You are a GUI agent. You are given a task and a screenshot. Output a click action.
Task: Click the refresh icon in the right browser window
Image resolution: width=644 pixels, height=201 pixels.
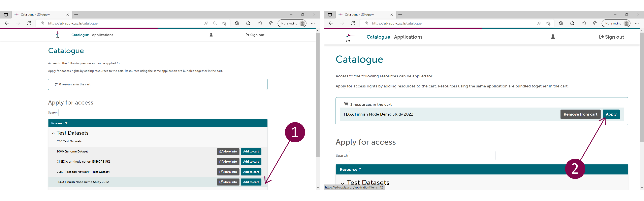(x=353, y=24)
